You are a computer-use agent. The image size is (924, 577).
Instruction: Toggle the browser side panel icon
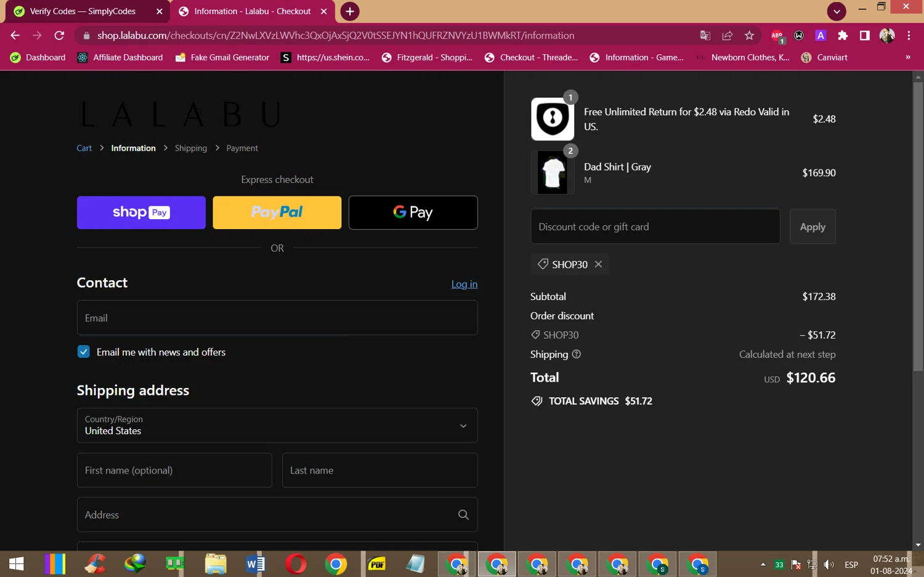865,36
